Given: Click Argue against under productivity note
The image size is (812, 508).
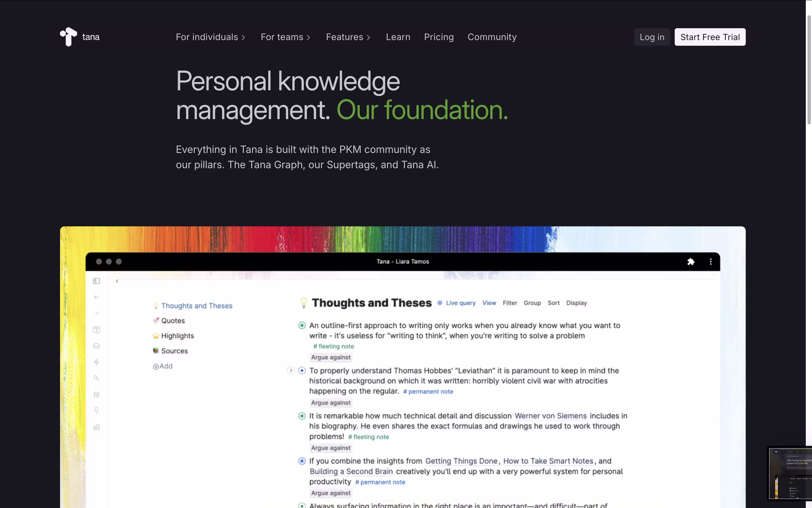Looking at the screenshot, I should [331, 493].
